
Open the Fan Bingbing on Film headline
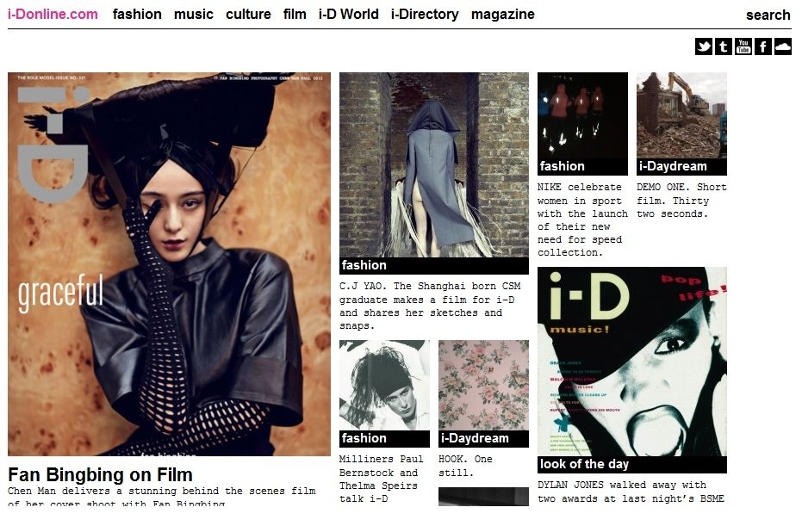pos(100,475)
